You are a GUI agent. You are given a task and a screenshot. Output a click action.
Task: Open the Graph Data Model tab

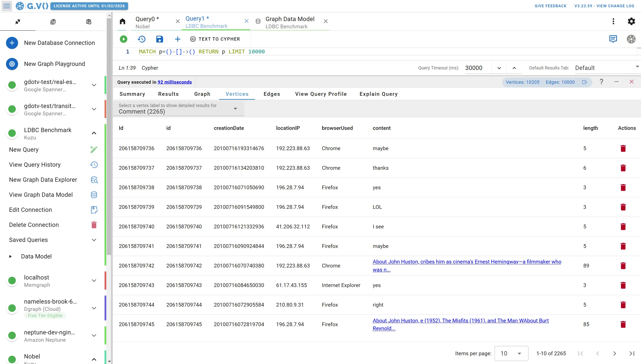pyautogui.click(x=290, y=22)
